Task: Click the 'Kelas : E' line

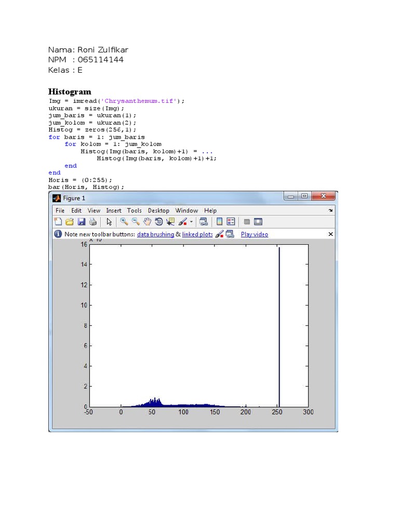Action: (65, 70)
